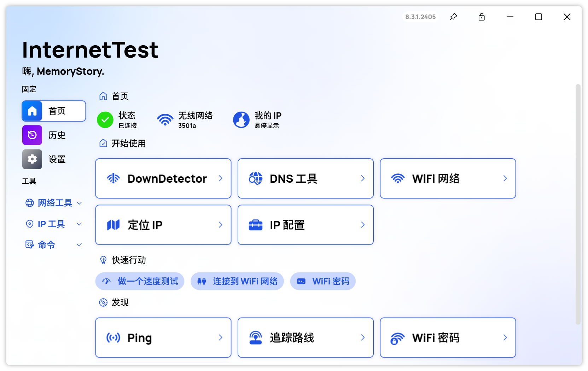
Task: Open the Ping card
Action: coord(163,337)
